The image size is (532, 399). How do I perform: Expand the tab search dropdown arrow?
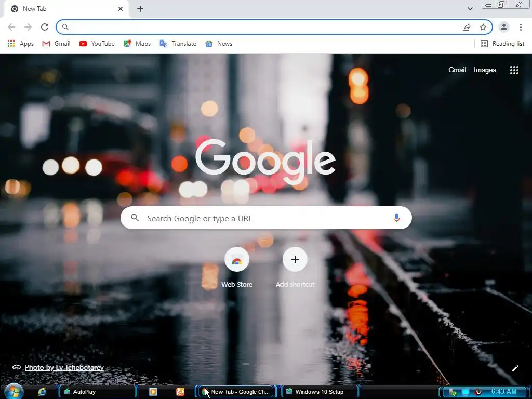pyautogui.click(x=470, y=9)
